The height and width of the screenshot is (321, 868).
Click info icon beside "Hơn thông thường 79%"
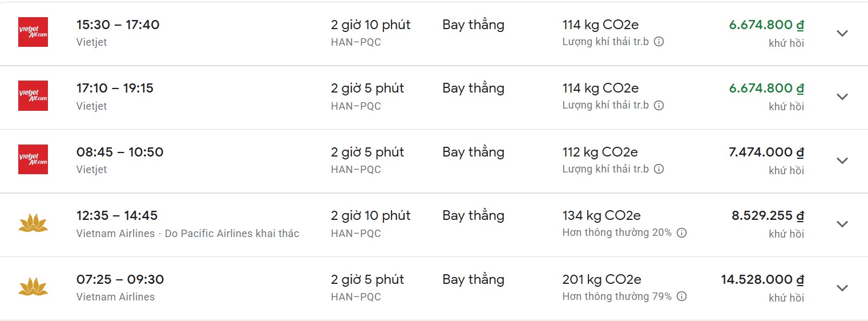681,297
